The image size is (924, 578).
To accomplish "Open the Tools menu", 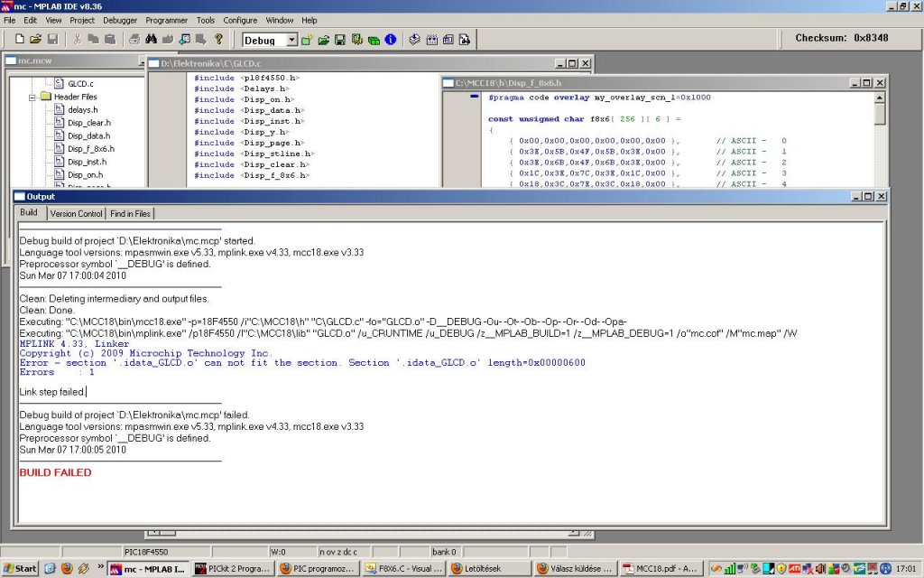I will [206, 20].
